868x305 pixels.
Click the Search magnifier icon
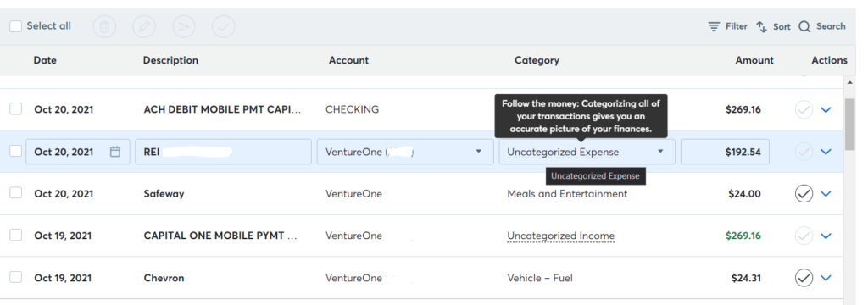click(804, 26)
